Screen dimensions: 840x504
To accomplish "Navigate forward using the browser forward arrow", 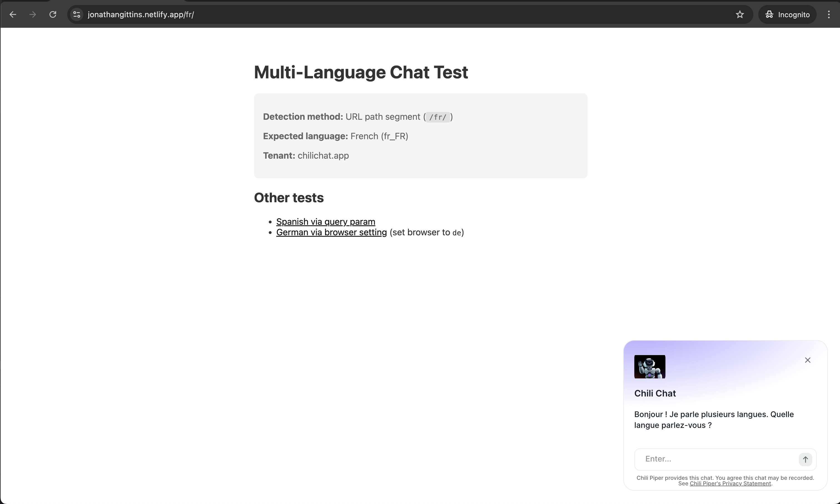I will click(x=32, y=14).
